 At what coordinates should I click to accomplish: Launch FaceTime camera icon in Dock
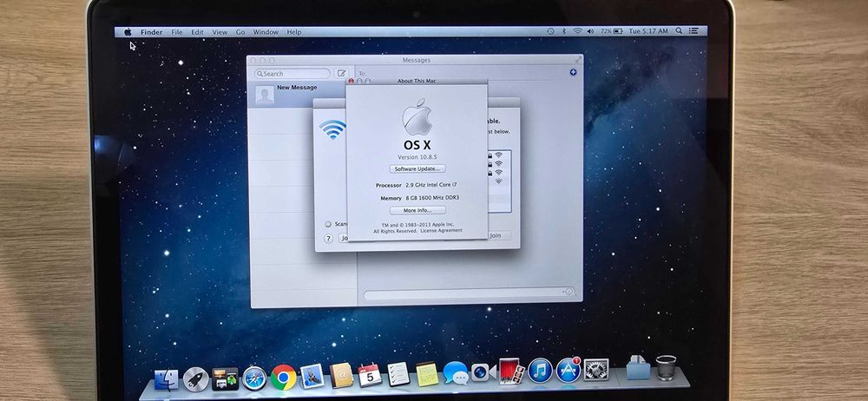click(483, 372)
